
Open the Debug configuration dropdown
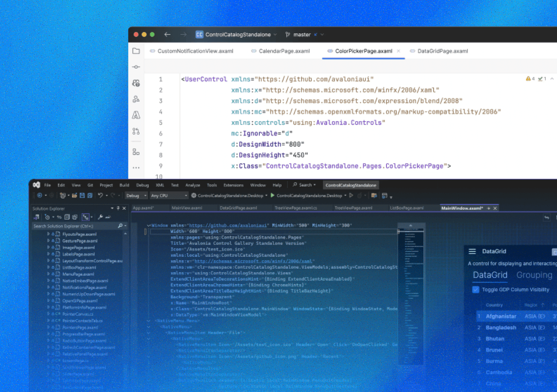[136, 196]
